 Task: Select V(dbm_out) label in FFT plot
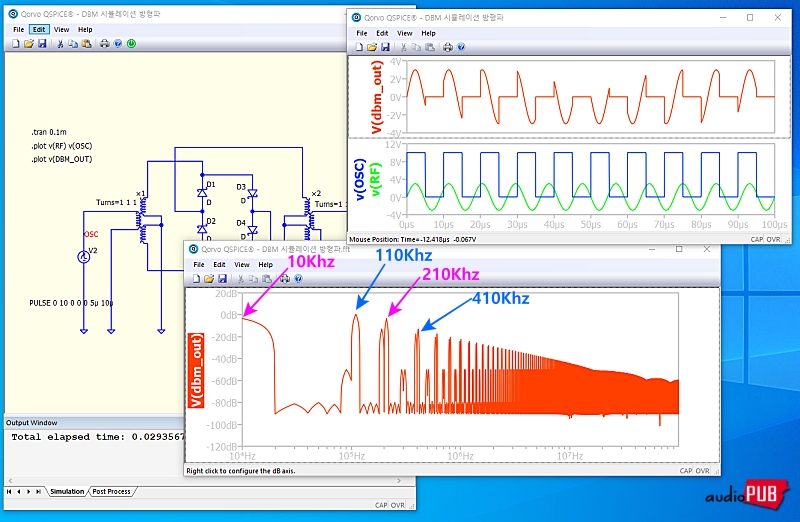[196, 370]
